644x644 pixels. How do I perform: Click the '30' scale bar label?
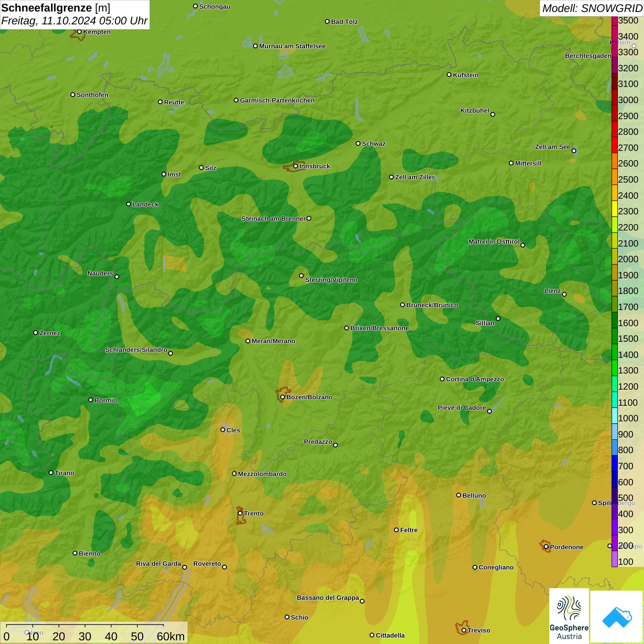point(85,636)
